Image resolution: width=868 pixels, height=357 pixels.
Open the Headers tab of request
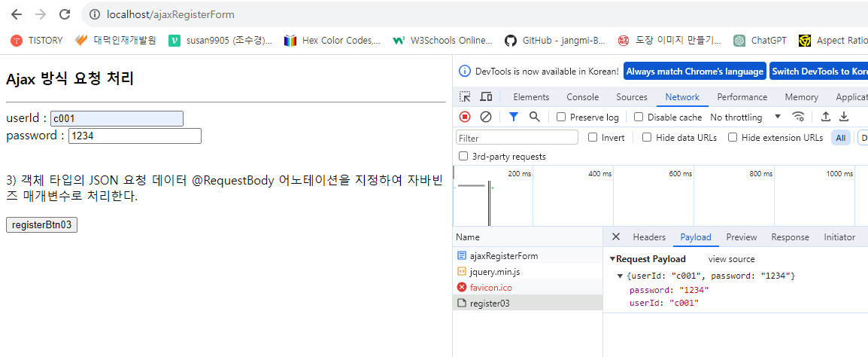click(649, 236)
